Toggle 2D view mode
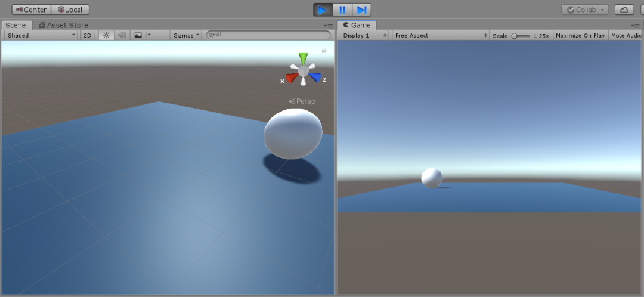The width and height of the screenshot is (644, 297). tap(88, 35)
